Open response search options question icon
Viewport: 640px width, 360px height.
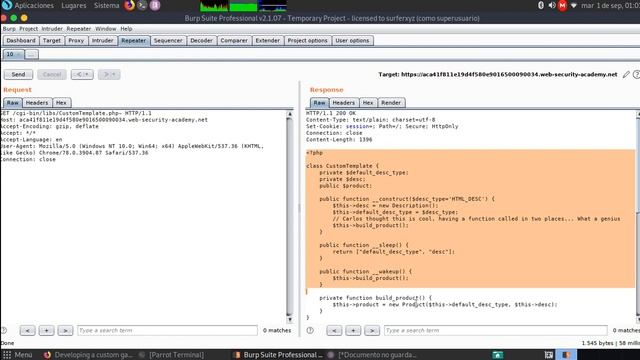[310, 330]
